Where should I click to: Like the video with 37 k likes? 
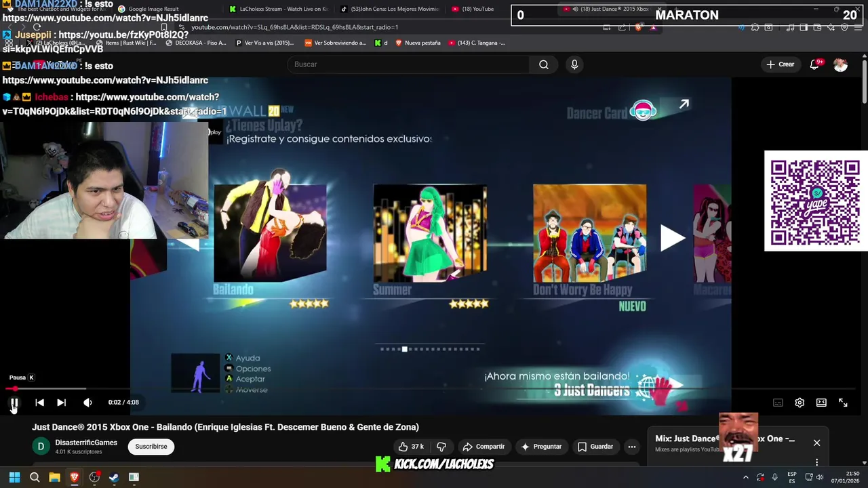[x=411, y=447]
